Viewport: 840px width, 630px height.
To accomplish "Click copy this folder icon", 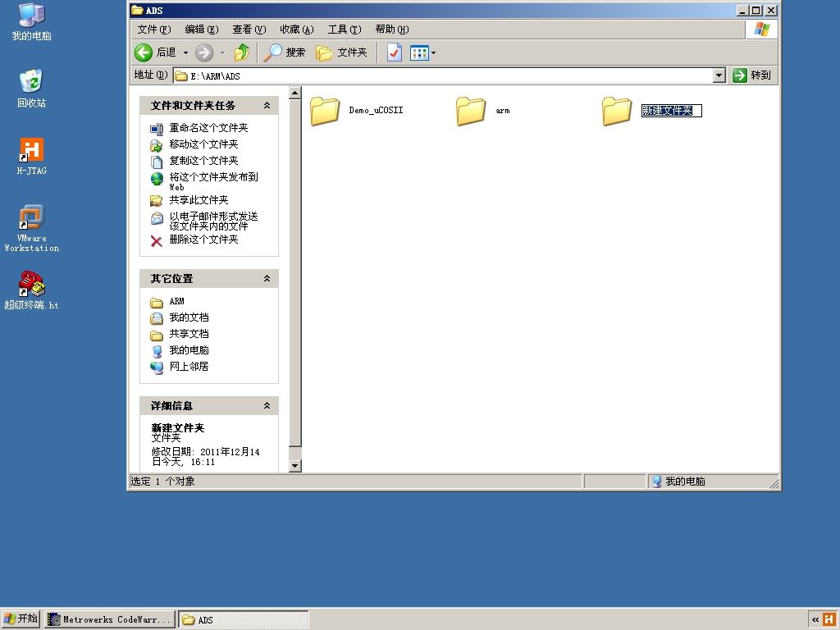I will point(157,162).
